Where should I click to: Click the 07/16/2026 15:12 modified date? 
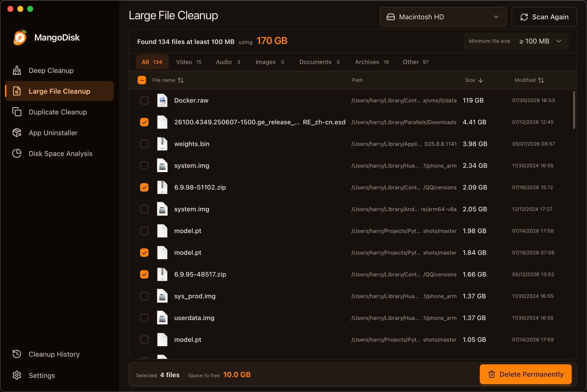tap(532, 187)
